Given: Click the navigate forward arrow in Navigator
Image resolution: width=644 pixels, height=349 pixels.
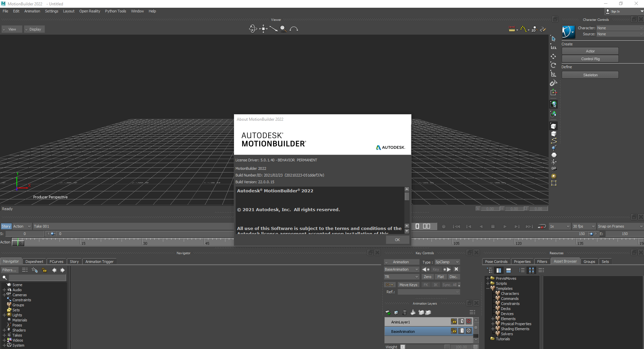Looking at the screenshot, I should (62, 270).
